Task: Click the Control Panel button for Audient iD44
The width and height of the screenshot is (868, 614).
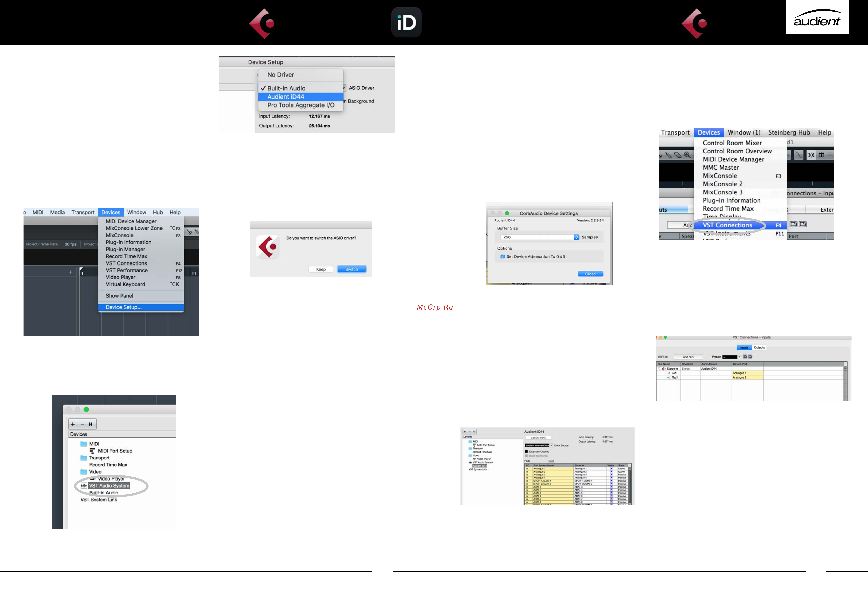Action: (x=538, y=438)
